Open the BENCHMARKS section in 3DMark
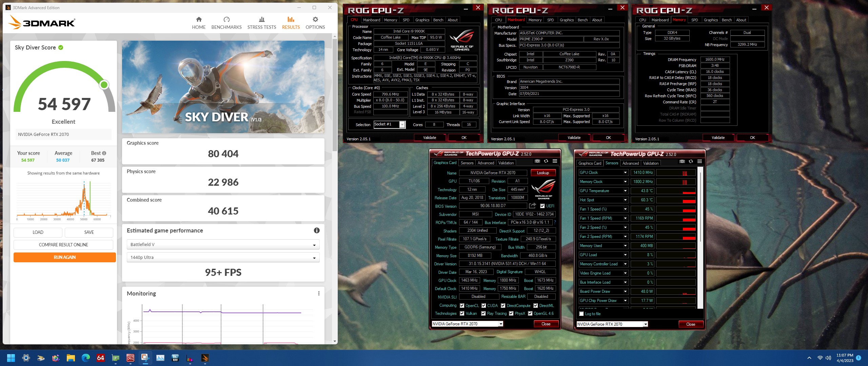Screen dimensions: 868x366 pyautogui.click(x=226, y=23)
